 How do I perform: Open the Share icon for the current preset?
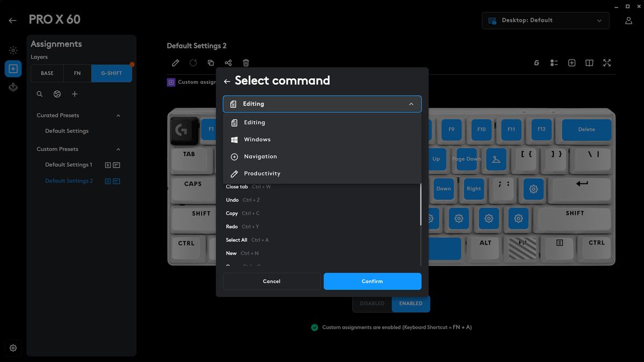(x=228, y=63)
